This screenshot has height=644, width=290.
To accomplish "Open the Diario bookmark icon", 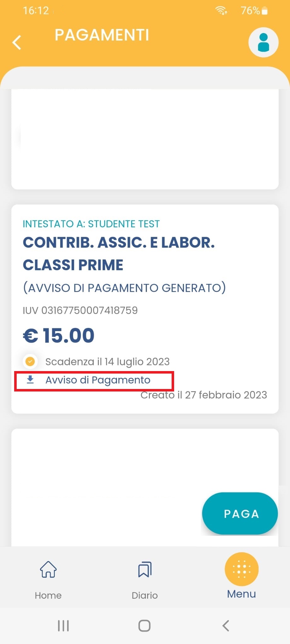I will coord(145,569).
